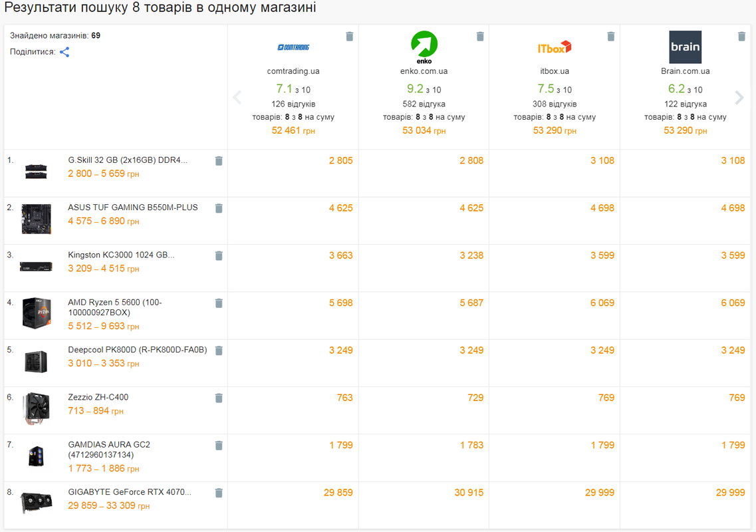This screenshot has height=532, width=756.
Task: Delete GIGABYTE GeForce RTX 4070 row via trash icon
Action: (x=219, y=493)
